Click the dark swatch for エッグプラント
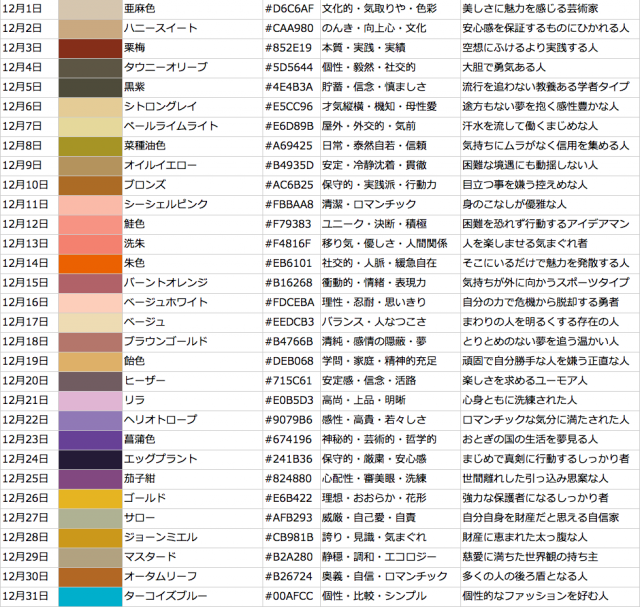The image size is (640, 607). tap(90, 459)
